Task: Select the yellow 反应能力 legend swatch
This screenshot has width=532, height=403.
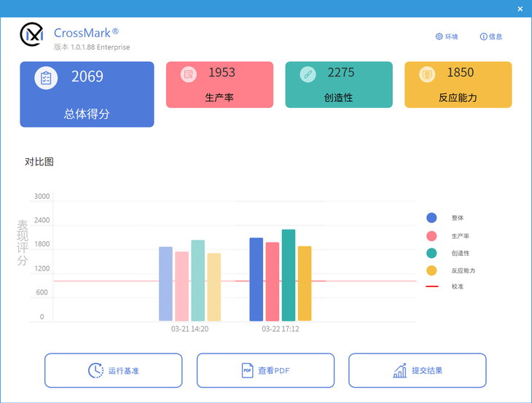Action: tap(431, 270)
